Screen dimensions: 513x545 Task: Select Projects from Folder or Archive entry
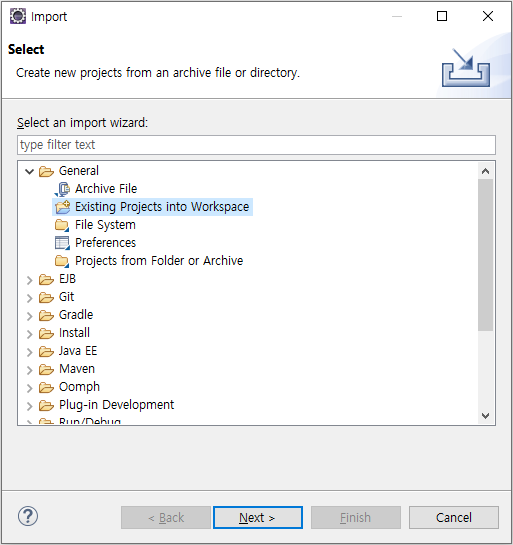click(159, 261)
